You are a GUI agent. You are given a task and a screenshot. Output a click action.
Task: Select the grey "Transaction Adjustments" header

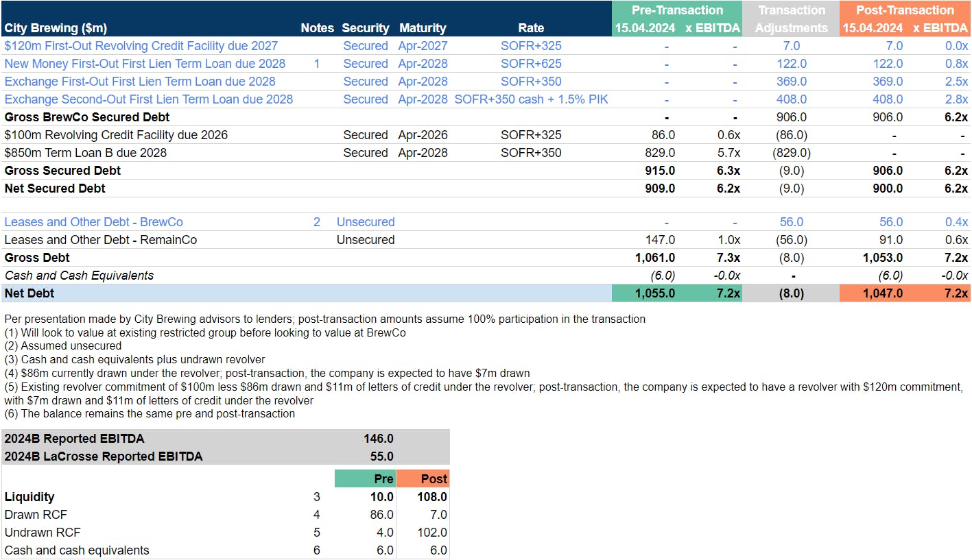click(791, 19)
